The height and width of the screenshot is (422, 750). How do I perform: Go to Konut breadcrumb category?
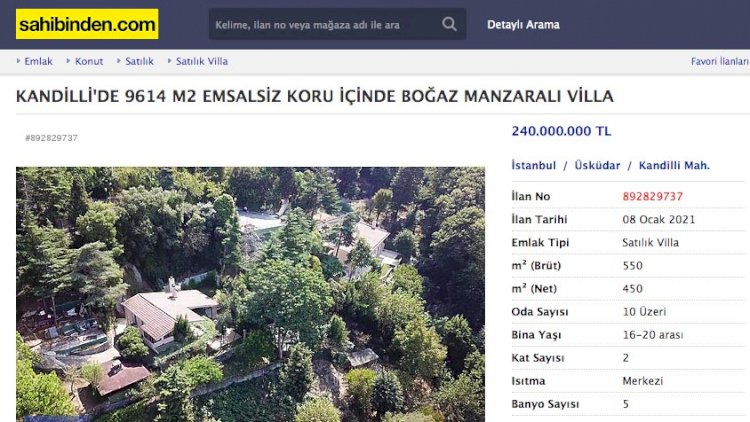click(89, 61)
